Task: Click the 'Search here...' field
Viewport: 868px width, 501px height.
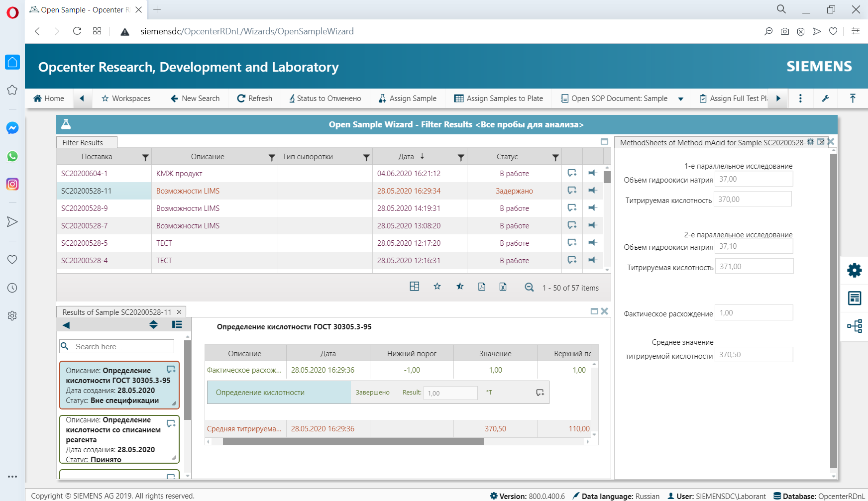Action: tap(116, 346)
